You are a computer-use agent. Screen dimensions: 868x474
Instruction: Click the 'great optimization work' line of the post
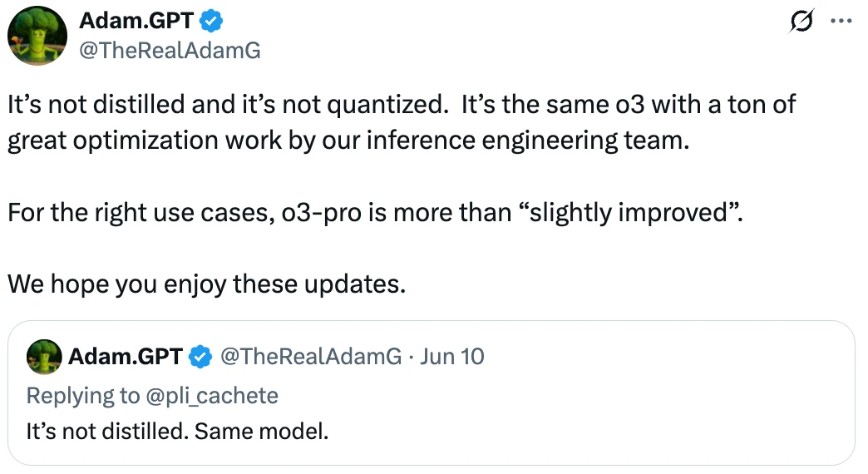(x=348, y=141)
